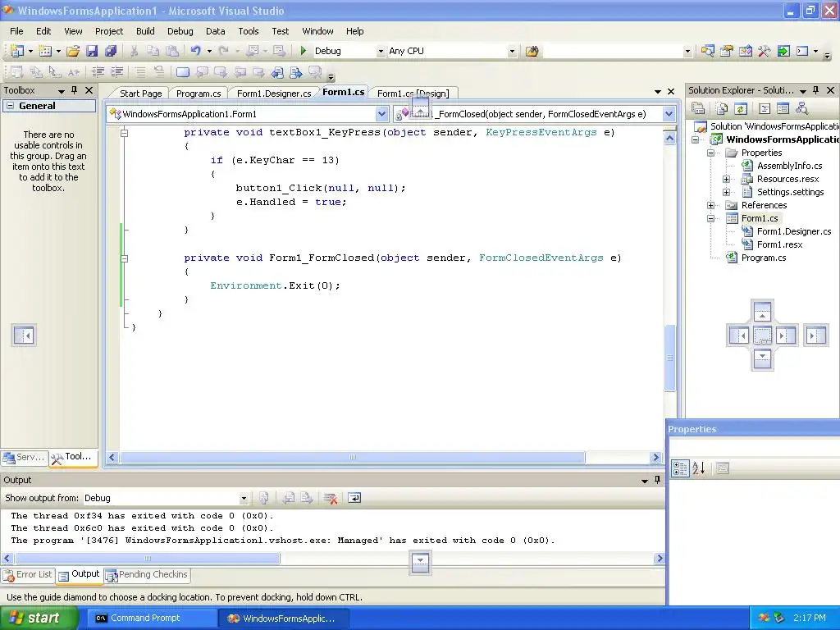Click the Increase Line Indent icon
Screen dimensions: 840x630
coord(116,72)
